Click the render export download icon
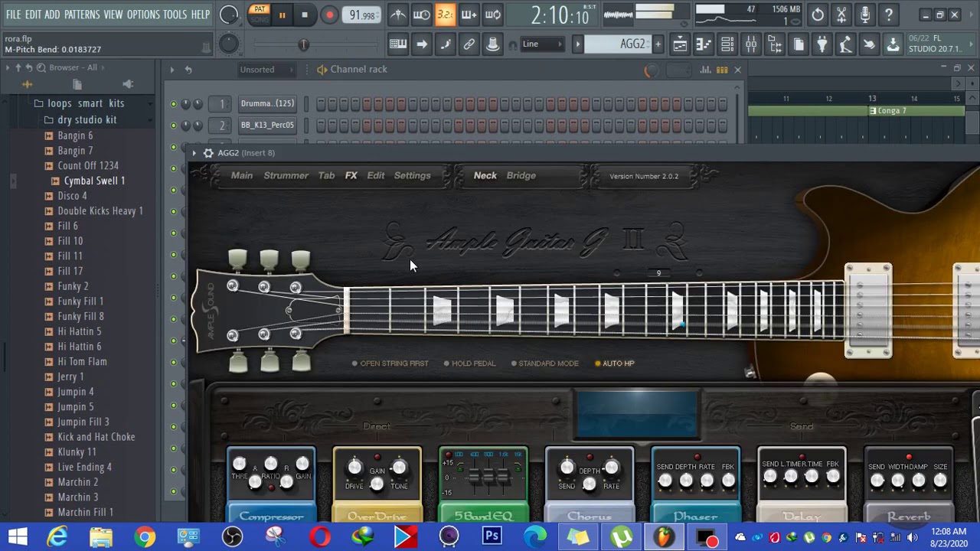Image resolution: width=980 pixels, height=551 pixels. point(893,44)
